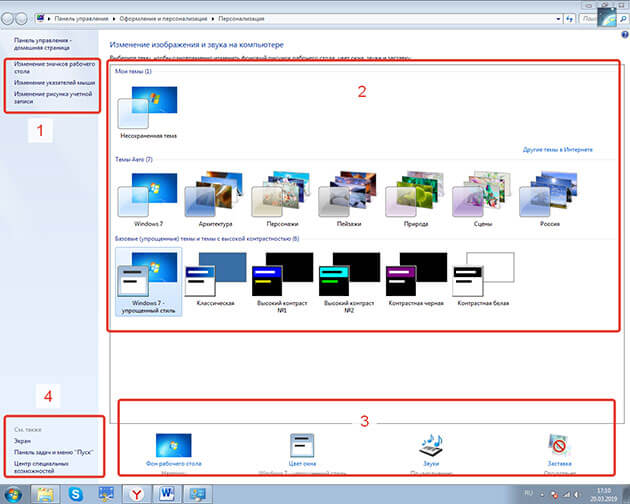Open the Экран link under See also
630x504 pixels.
click(22, 441)
